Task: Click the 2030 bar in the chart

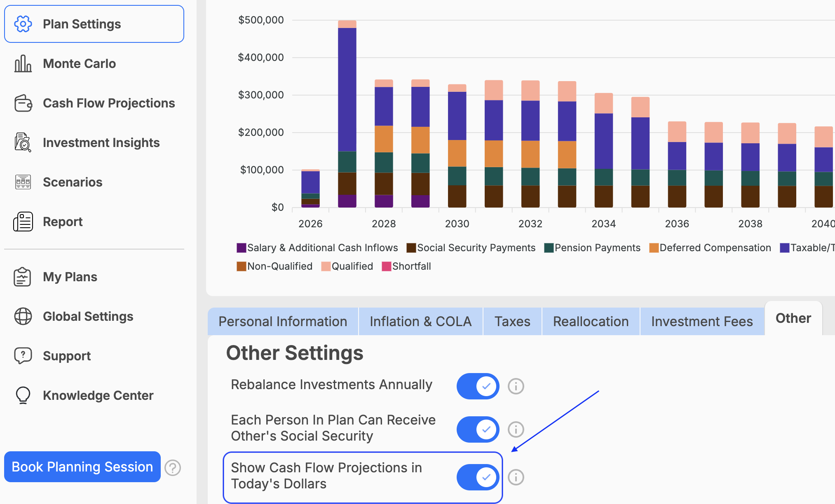Action: click(x=457, y=146)
